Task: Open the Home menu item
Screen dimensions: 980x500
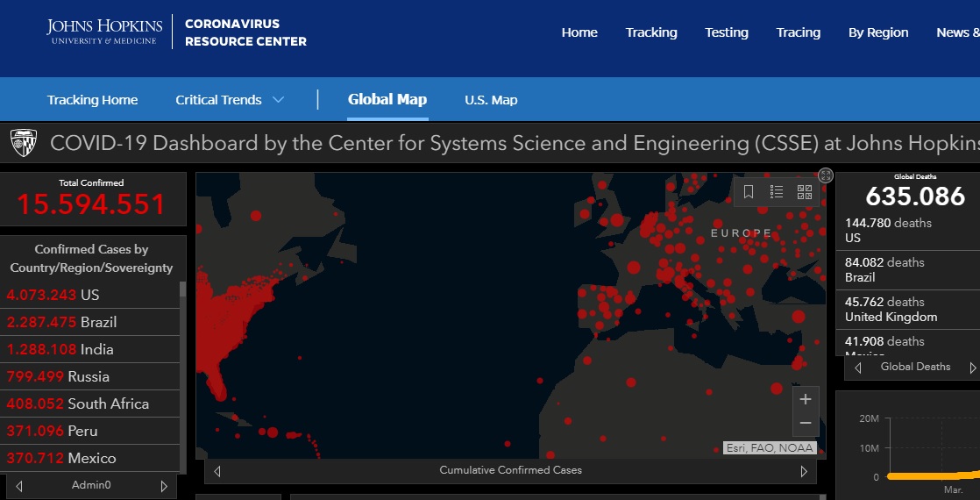Action: click(x=579, y=32)
